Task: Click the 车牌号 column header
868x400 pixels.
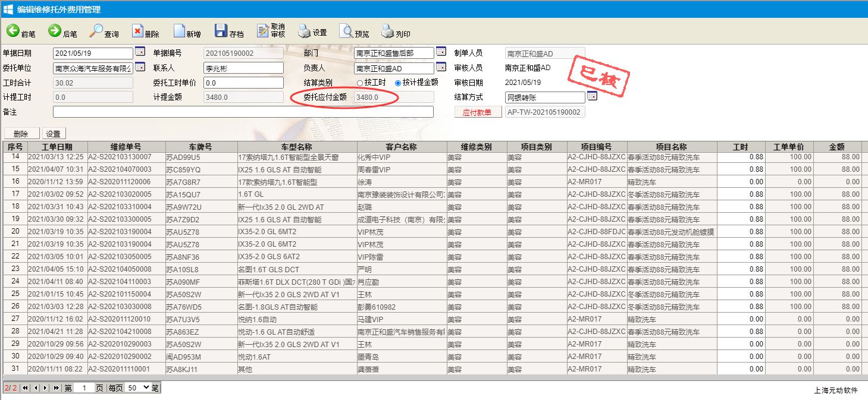Action: [200, 147]
